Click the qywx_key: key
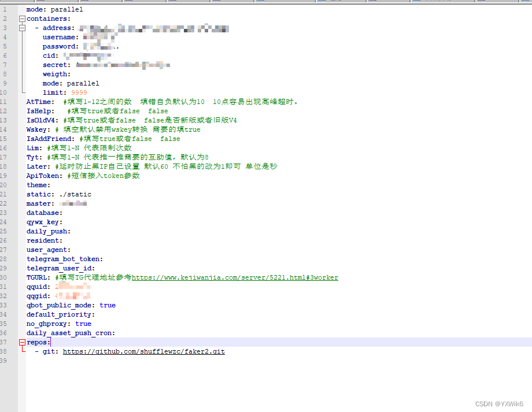 [45, 222]
